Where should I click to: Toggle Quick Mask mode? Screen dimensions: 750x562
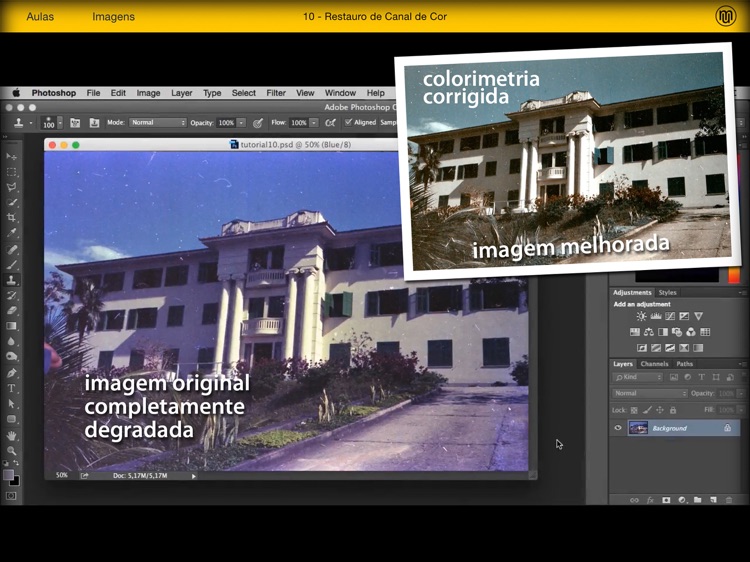click(x=11, y=496)
